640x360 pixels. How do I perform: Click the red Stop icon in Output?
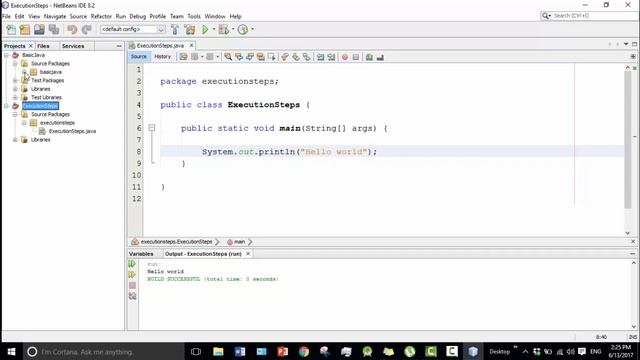click(132, 285)
